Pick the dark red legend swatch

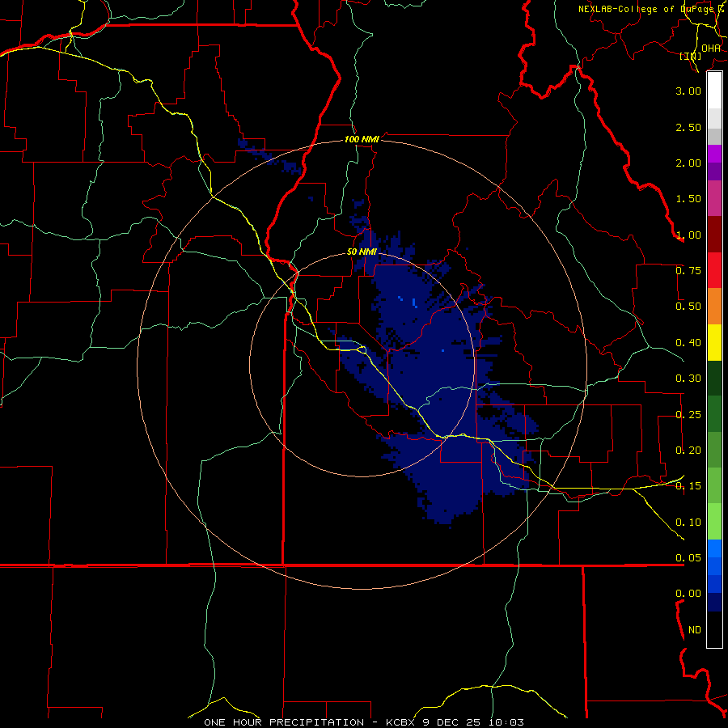pyautogui.click(x=714, y=235)
